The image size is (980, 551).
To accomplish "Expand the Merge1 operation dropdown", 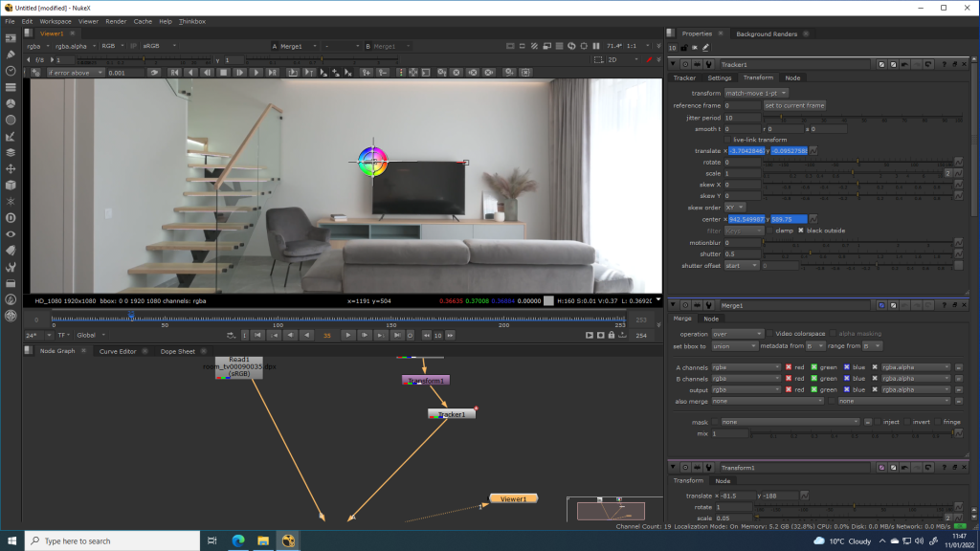I will point(737,334).
